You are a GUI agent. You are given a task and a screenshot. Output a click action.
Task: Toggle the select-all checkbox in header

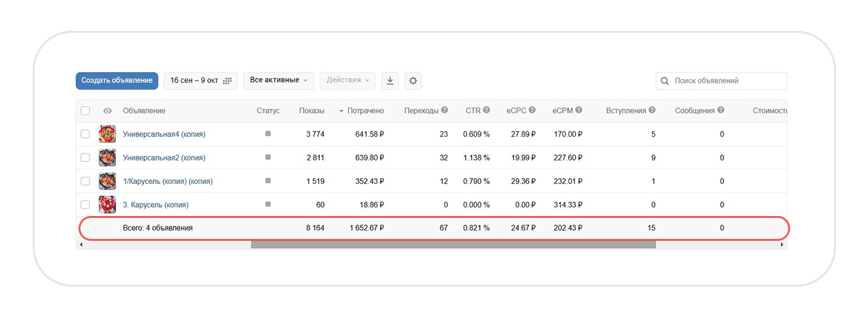click(x=86, y=111)
